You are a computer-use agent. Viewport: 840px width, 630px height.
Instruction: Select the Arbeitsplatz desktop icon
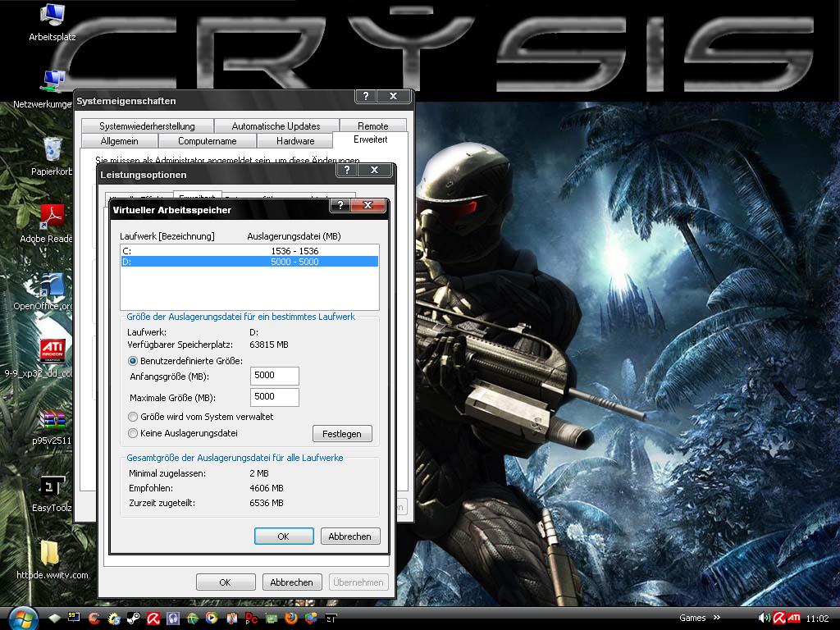pyautogui.click(x=52, y=22)
